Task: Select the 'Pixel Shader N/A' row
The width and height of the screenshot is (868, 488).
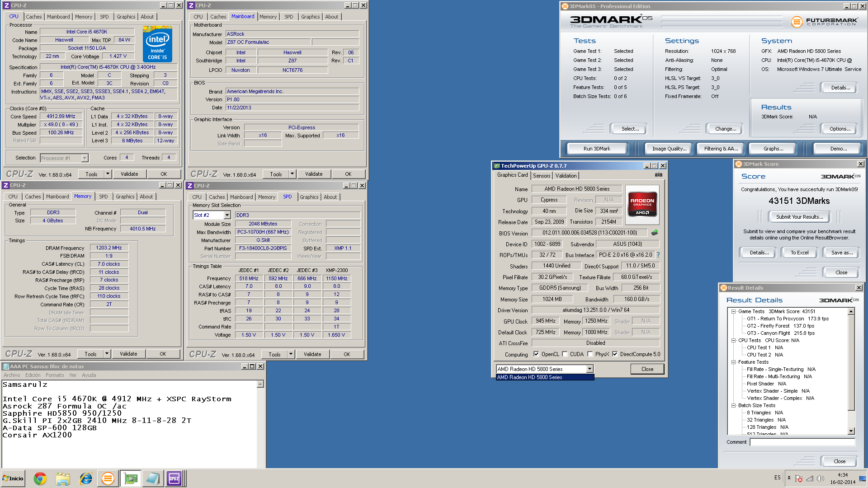Action: pos(766,384)
